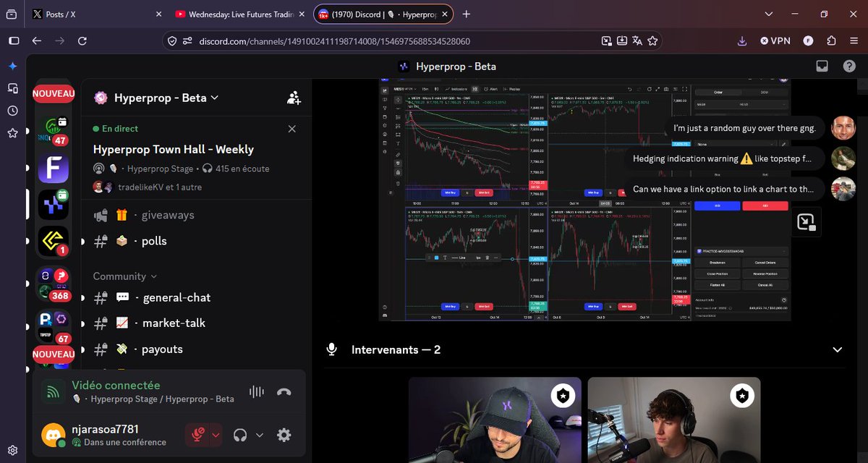Collapse the Intervenants — 2 section chevron
The height and width of the screenshot is (463, 868).
(x=838, y=349)
